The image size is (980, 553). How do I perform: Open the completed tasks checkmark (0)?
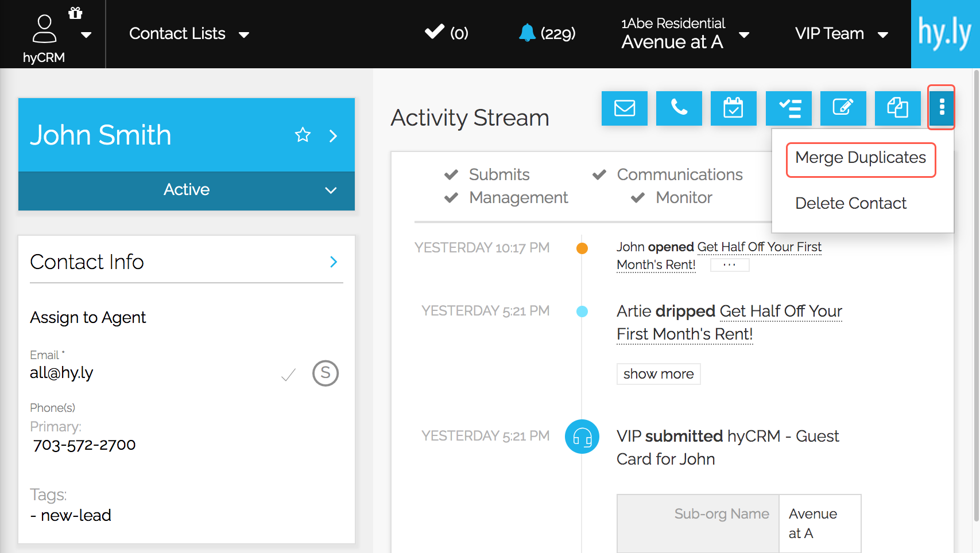click(x=446, y=33)
